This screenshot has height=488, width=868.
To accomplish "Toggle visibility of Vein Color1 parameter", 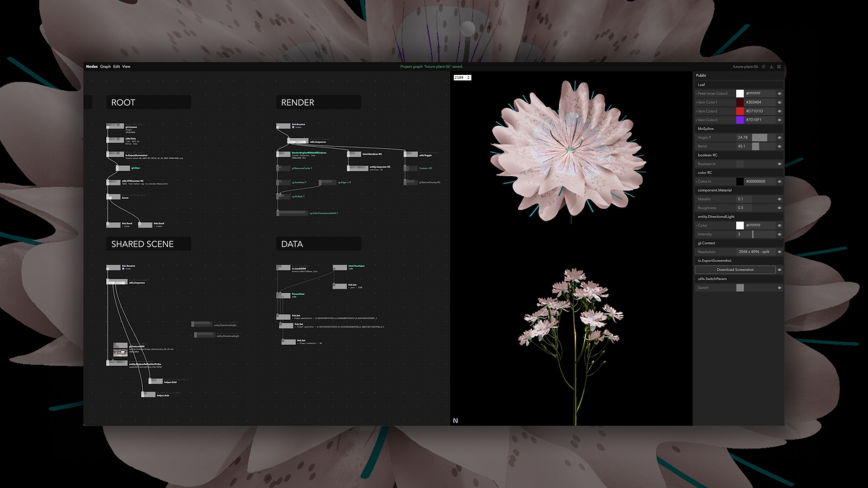I will tap(780, 102).
